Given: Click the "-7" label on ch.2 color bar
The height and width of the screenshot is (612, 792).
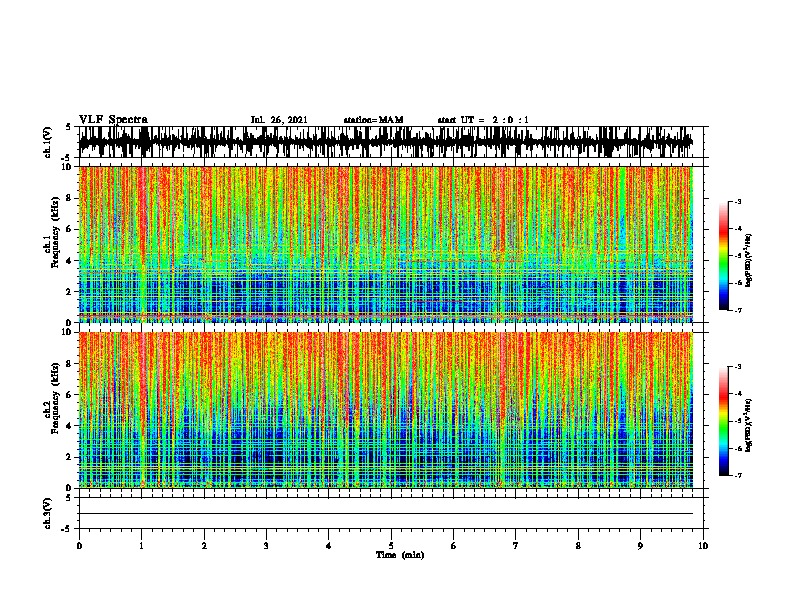Looking at the screenshot, I should click(x=738, y=476).
